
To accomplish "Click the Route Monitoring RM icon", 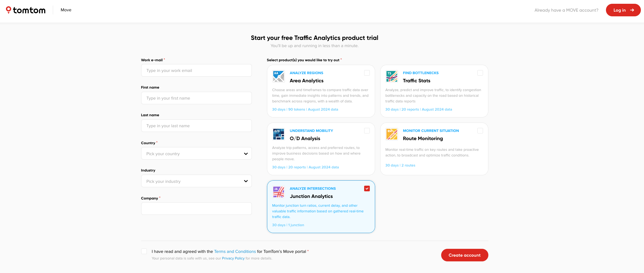I will 392,134.
